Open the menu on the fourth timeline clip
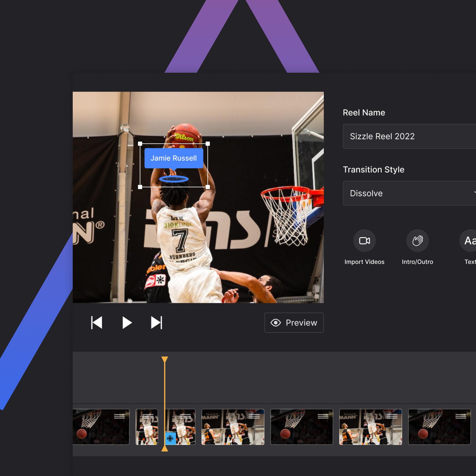Screen dimensions: 476x476 255,416
